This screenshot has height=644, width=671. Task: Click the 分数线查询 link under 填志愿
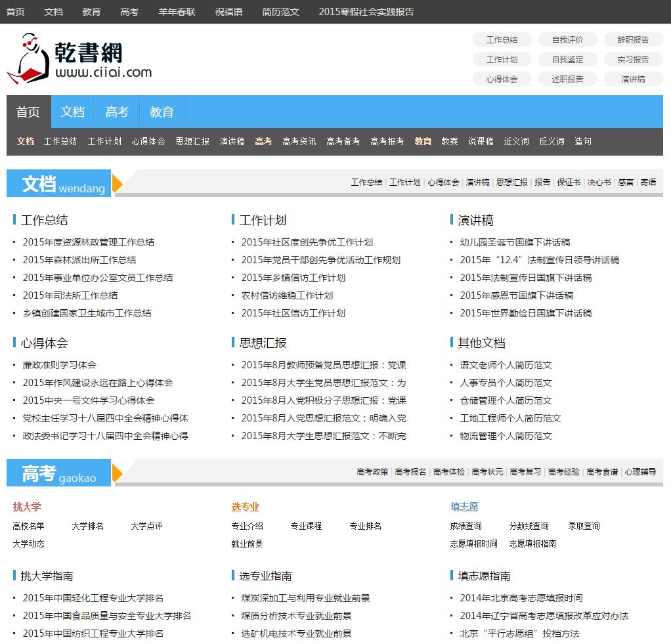tap(529, 526)
